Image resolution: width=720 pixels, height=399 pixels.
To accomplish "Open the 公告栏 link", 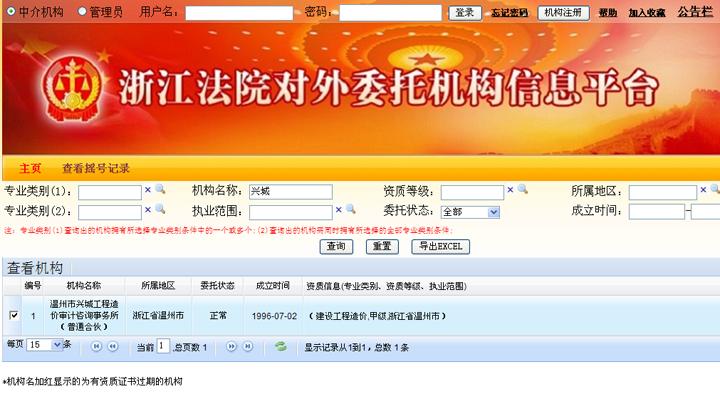I will pos(695,12).
